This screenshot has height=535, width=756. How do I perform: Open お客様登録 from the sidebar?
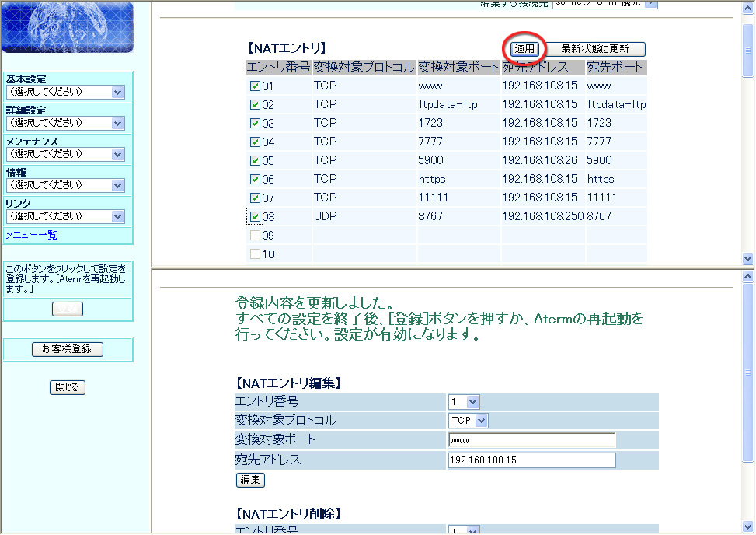(x=68, y=349)
